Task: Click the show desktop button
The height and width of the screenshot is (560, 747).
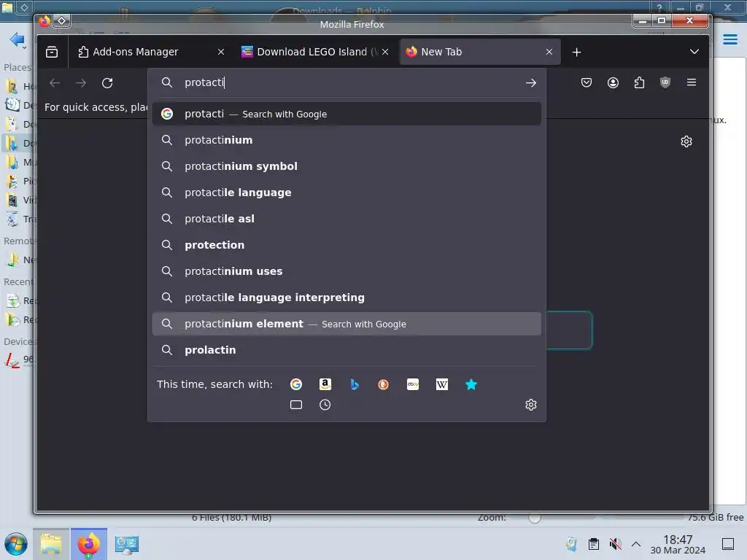Action: coord(728,544)
